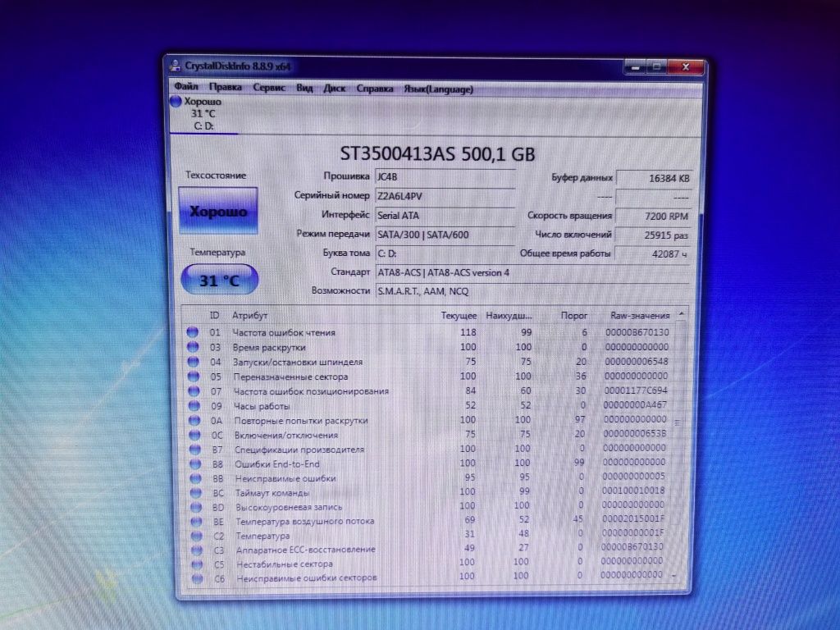Select the Переназначенные сектора row

pyautogui.click(x=428, y=377)
